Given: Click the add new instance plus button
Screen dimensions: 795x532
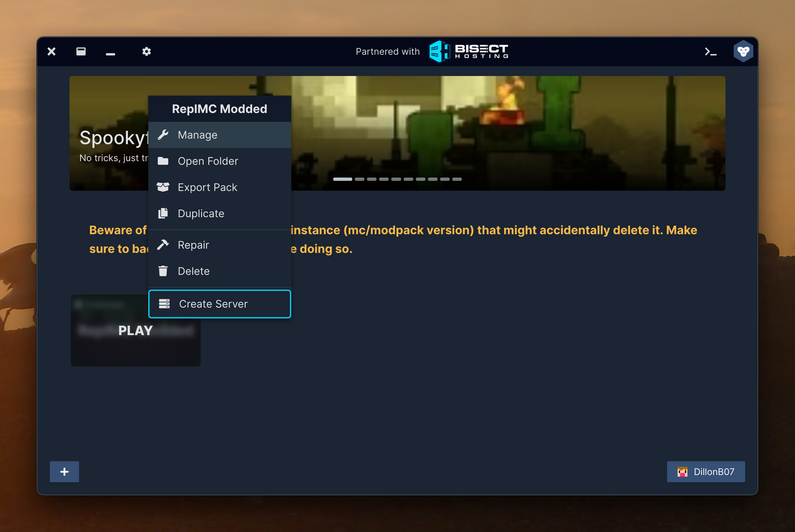Looking at the screenshot, I should click(x=64, y=471).
